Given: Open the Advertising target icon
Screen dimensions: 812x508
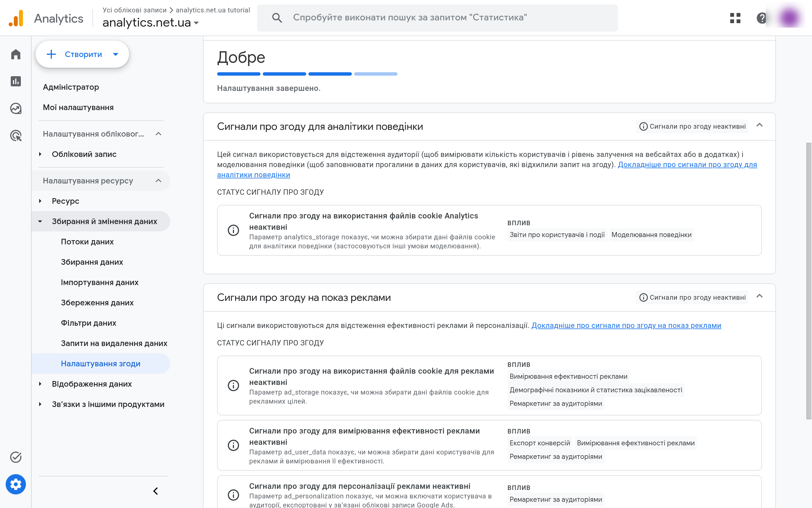Looking at the screenshot, I should 16,136.
